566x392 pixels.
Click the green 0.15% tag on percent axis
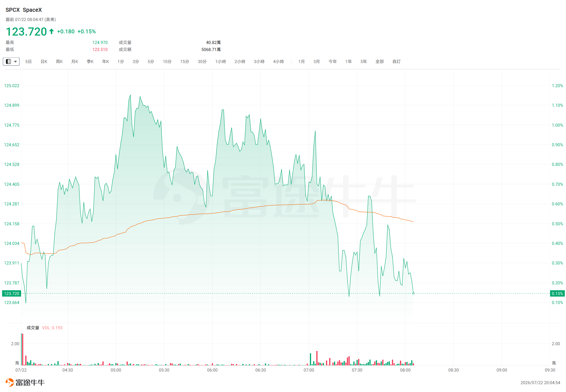(557, 294)
